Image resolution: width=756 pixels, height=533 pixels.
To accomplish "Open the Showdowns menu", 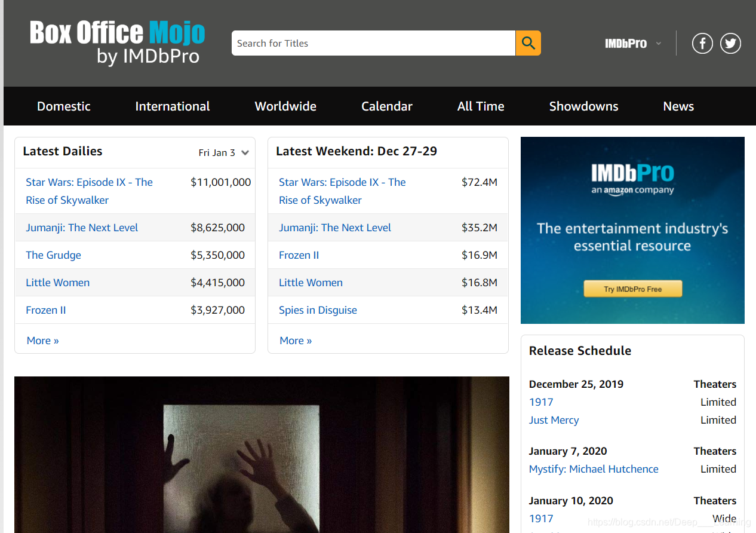I will pyautogui.click(x=583, y=106).
